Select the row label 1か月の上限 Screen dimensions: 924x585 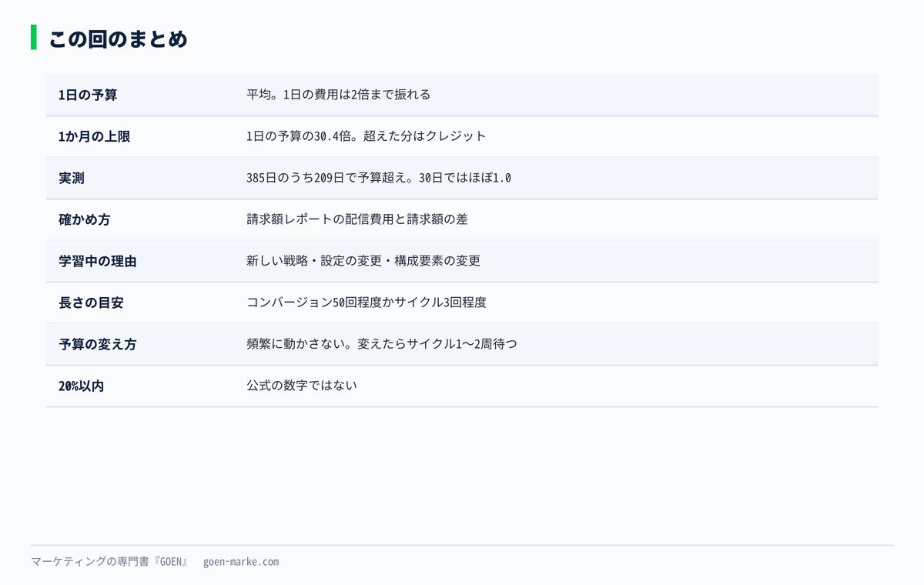click(94, 137)
